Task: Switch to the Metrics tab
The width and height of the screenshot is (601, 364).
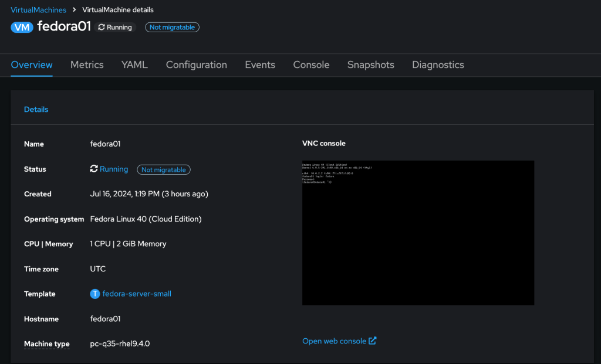Action: point(87,65)
